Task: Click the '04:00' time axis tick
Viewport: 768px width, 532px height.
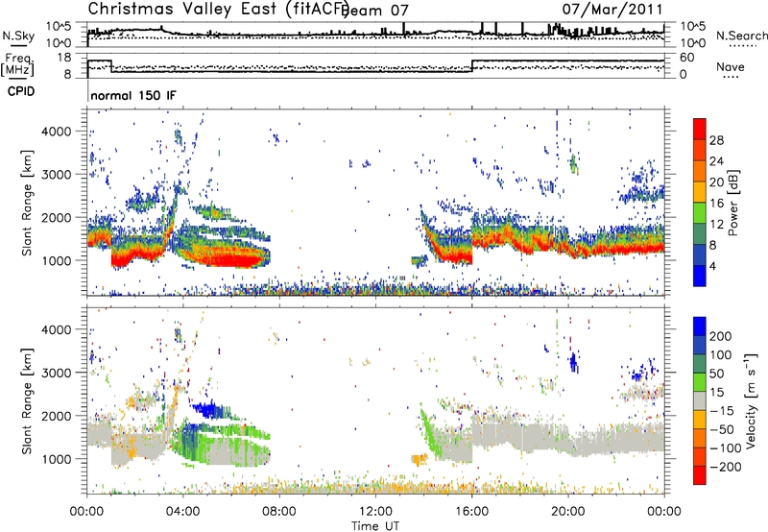Action: (182, 512)
